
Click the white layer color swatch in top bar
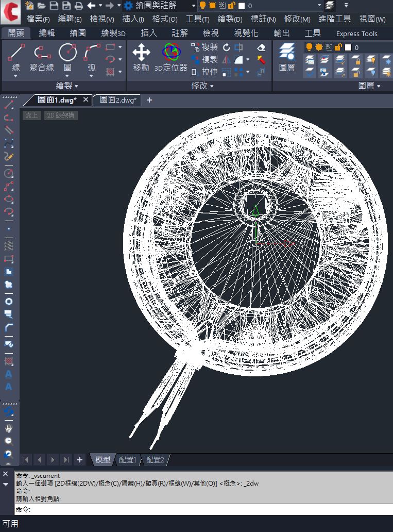coord(242,6)
